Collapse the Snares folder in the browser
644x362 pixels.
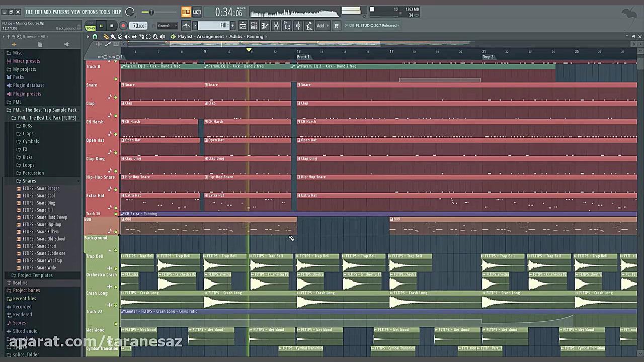tap(29, 180)
